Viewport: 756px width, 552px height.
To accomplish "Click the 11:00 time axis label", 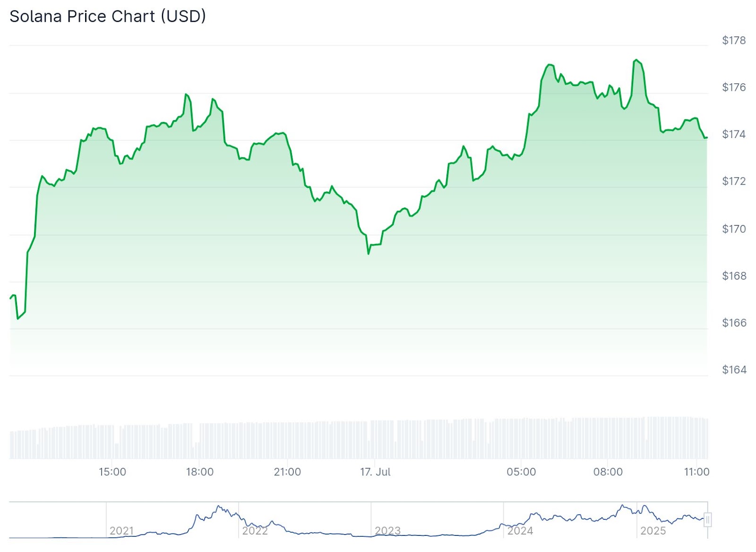I will click(696, 472).
